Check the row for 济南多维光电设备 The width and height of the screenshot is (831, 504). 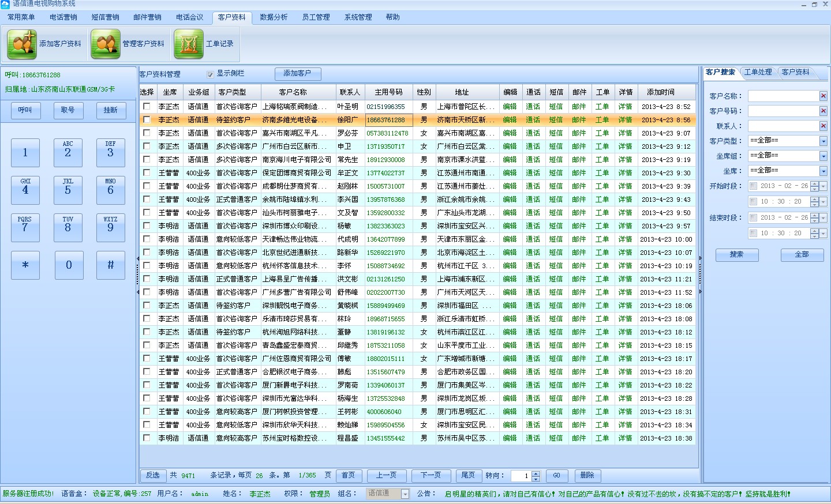[x=147, y=119]
